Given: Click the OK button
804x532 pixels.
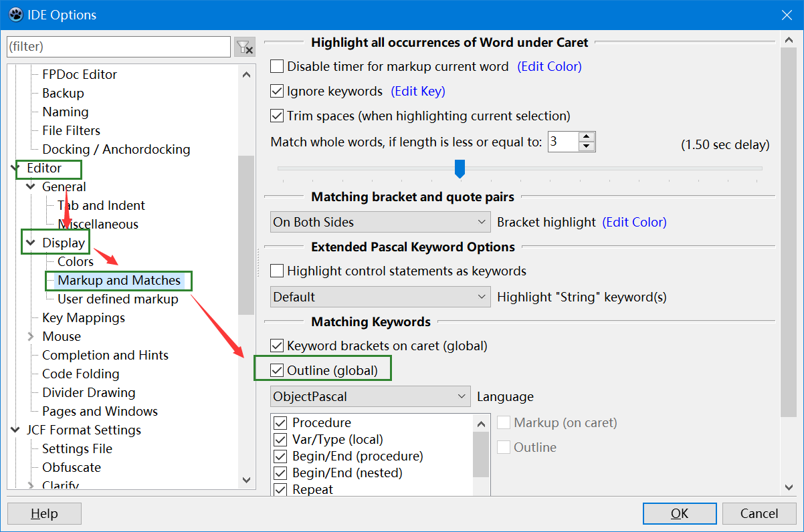Looking at the screenshot, I should click(x=679, y=513).
